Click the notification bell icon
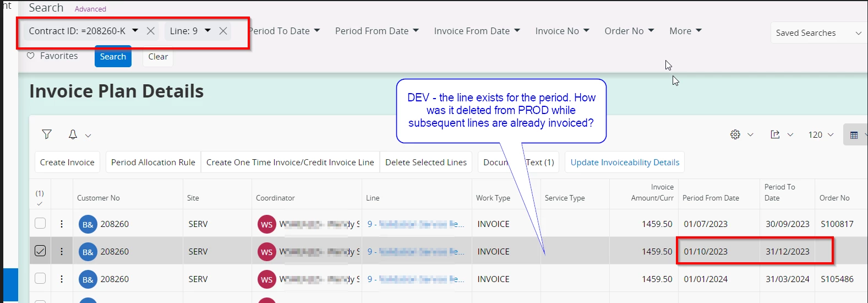The height and width of the screenshot is (303, 868). [x=73, y=134]
